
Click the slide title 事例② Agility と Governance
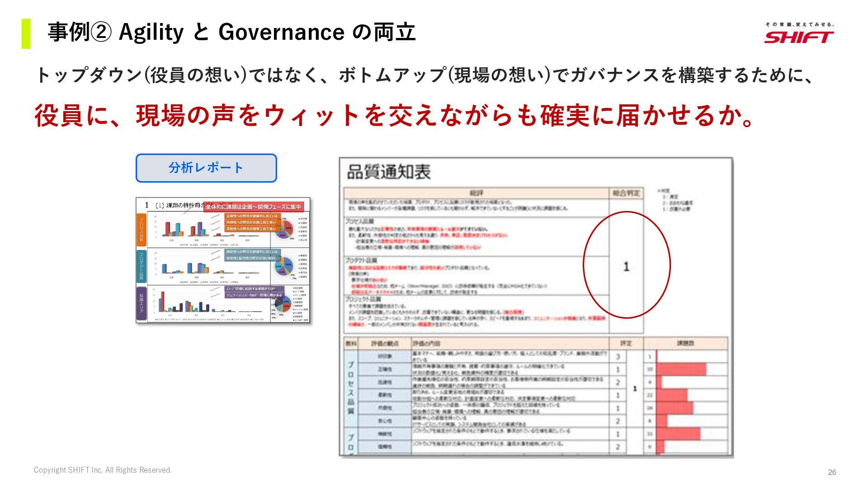(231, 33)
